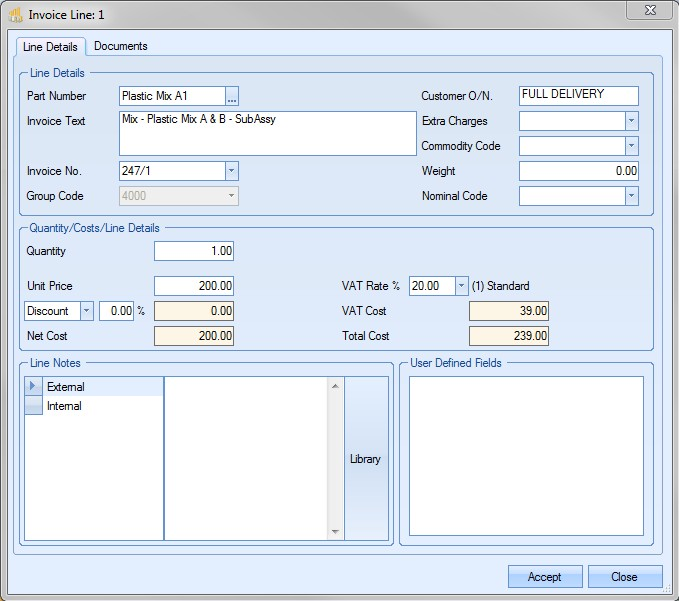Click into the Quantity field
Image resolution: width=679 pixels, height=601 pixels.
click(x=194, y=251)
